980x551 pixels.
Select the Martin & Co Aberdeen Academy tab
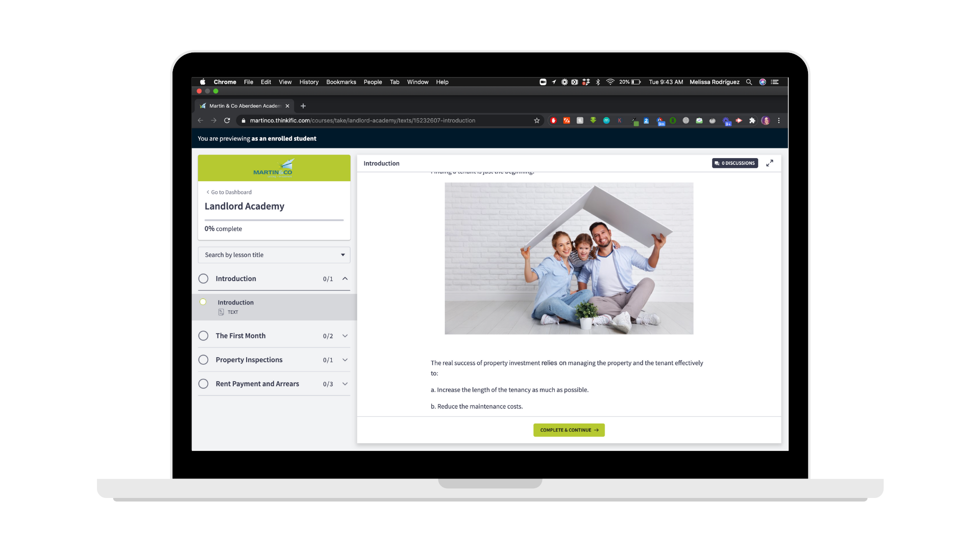pyautogui.click(x=244, y=106)
